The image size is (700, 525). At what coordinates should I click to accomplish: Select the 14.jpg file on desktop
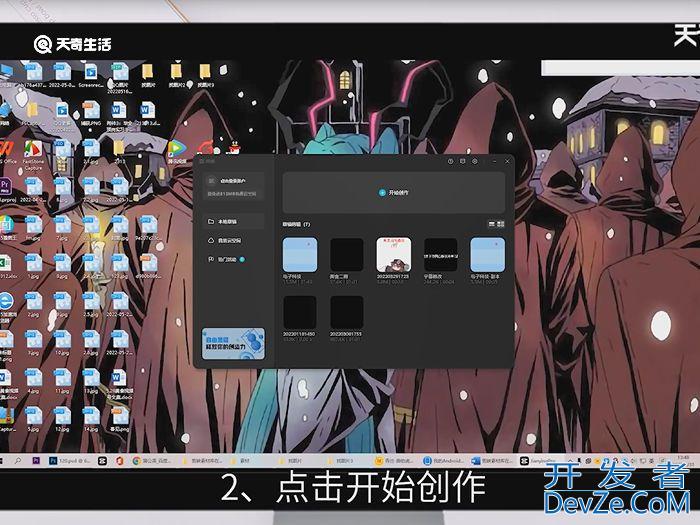tap(91, 420)
